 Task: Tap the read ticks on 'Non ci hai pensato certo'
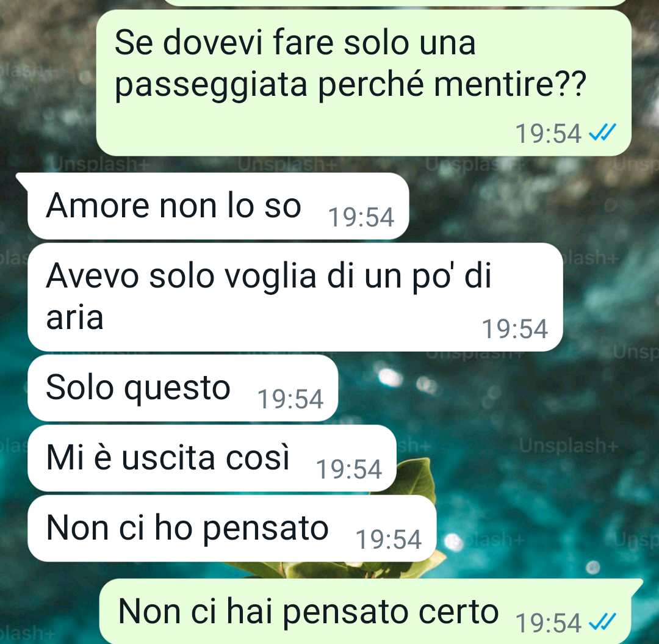click(602, 622)
